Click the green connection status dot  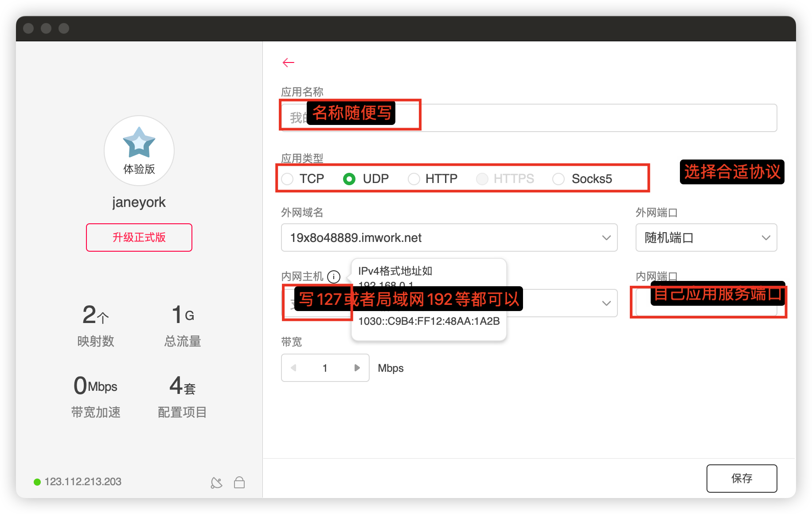[x=37, y=482]
